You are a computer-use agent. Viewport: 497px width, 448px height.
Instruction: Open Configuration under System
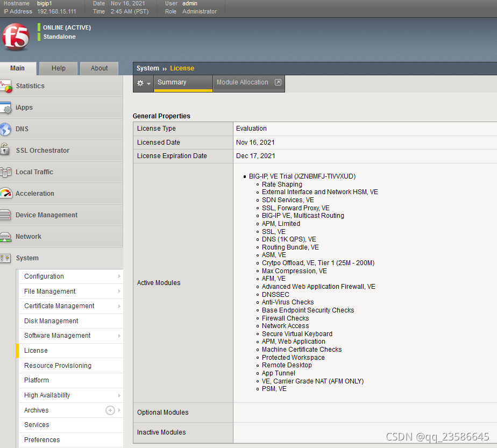point(71,276)
